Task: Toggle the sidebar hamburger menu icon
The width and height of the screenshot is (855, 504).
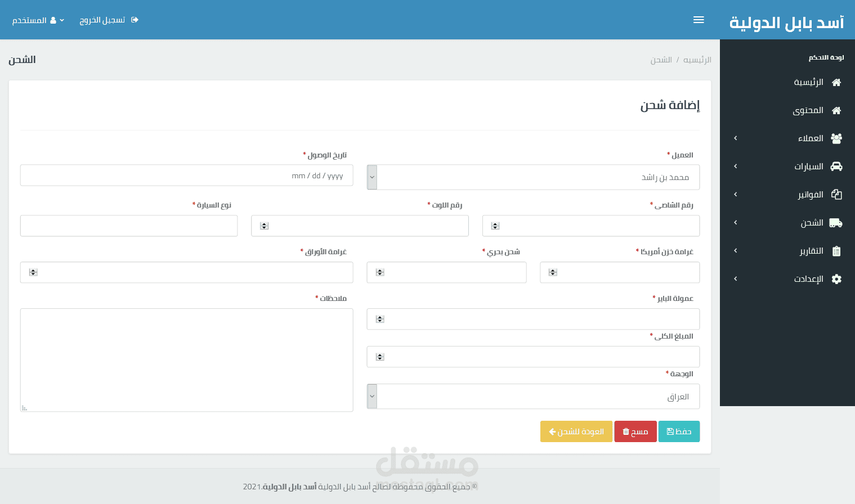Action: (x=699, y=20)
